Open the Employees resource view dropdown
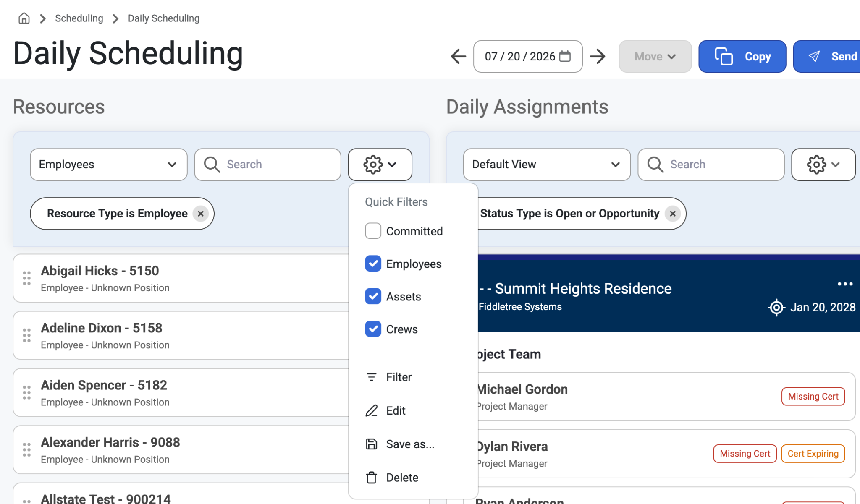This screenshot has height=504, width=860. 108,165
